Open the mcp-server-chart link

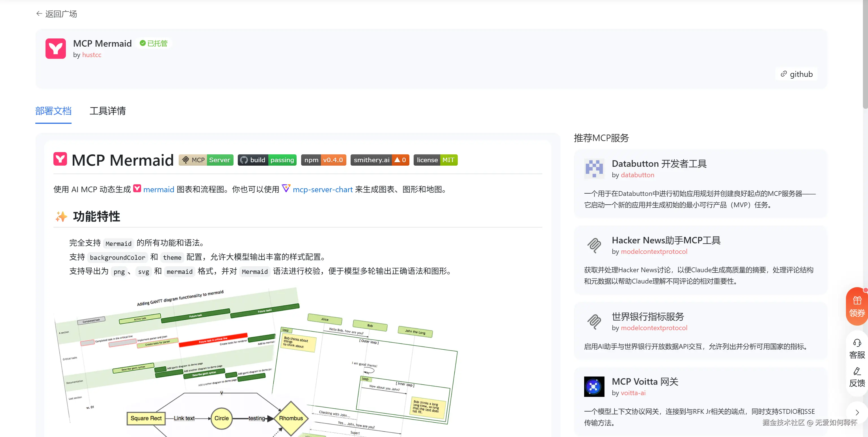tap(323, 190)
